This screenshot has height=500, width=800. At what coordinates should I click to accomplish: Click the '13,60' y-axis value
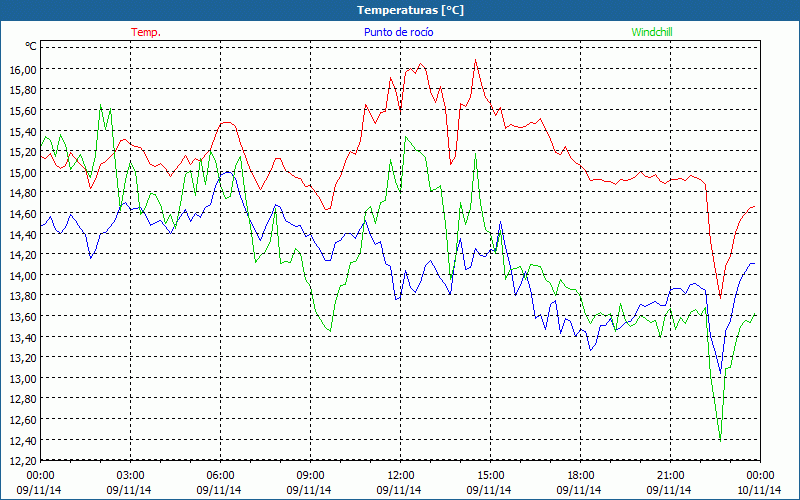(23, 317)
